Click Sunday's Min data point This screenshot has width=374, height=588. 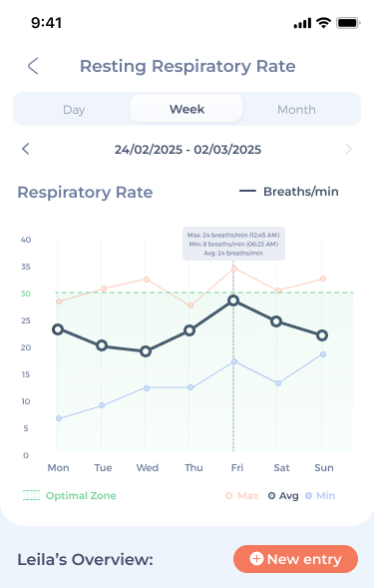[x=323, y=354]
